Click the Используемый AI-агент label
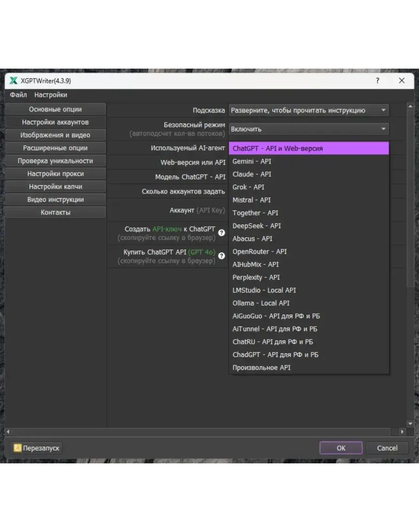419x532 pixels. pyautogui.click(x=187, y=148)
